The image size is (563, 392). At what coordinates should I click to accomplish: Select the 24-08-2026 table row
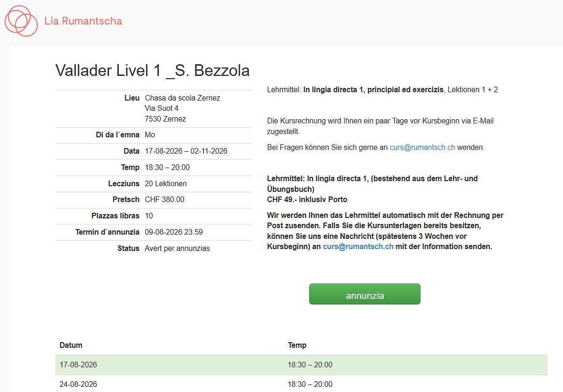click(301, 384)
